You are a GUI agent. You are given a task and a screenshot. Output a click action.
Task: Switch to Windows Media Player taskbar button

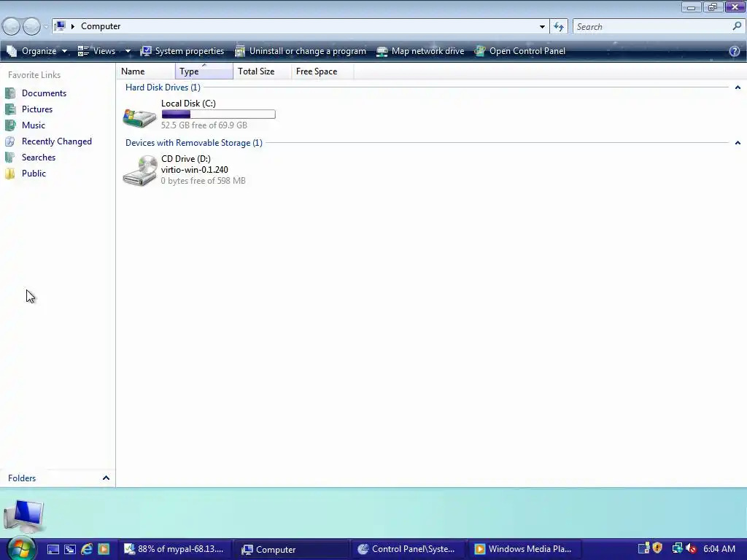(525, 550)
